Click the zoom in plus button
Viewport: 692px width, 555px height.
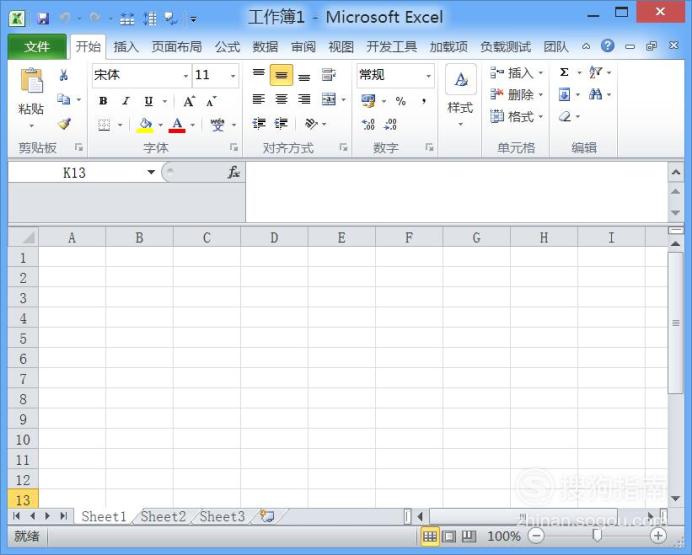[658, 536]
